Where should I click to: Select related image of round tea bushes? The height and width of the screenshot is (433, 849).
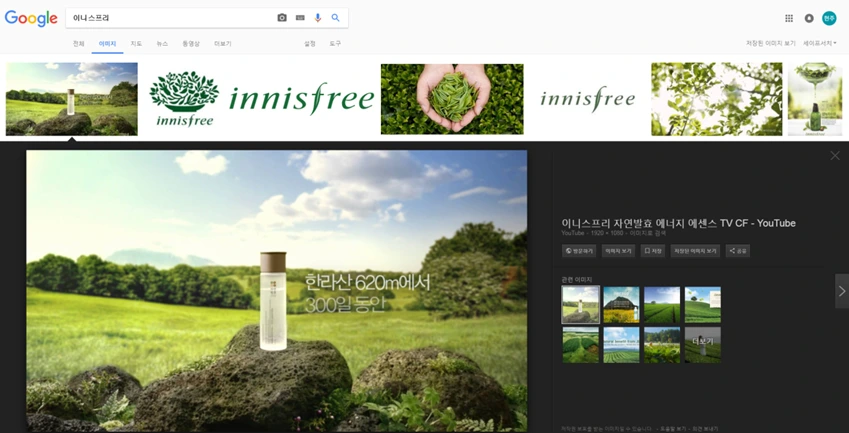[580, 345]
